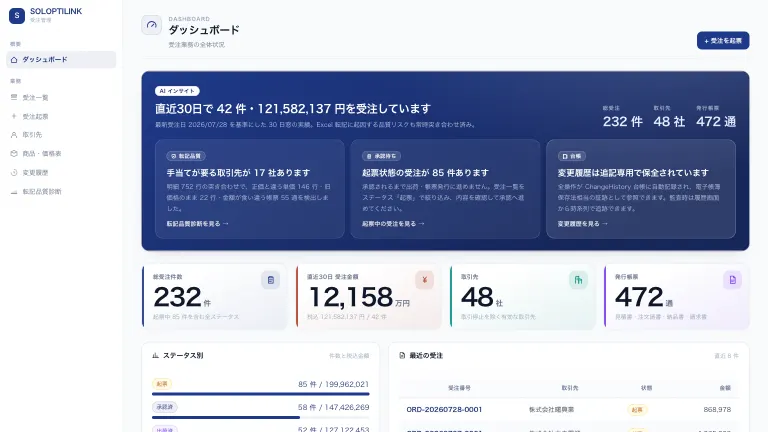This screenshot has height=432, width=768.
Task: Click the file icon on 発行帳票 card
Action: click(x=733, y=280)
